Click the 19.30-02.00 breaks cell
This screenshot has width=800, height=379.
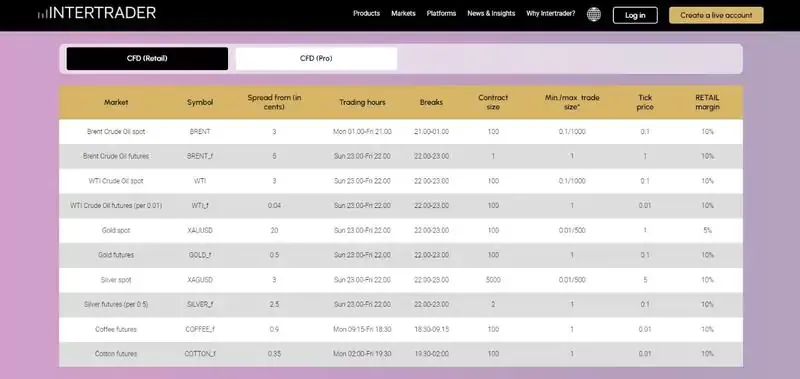tap(431, 354)
